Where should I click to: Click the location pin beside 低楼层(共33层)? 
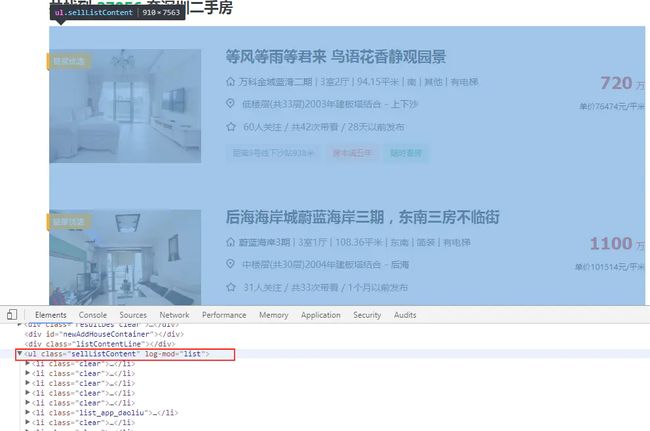(230, 104)
